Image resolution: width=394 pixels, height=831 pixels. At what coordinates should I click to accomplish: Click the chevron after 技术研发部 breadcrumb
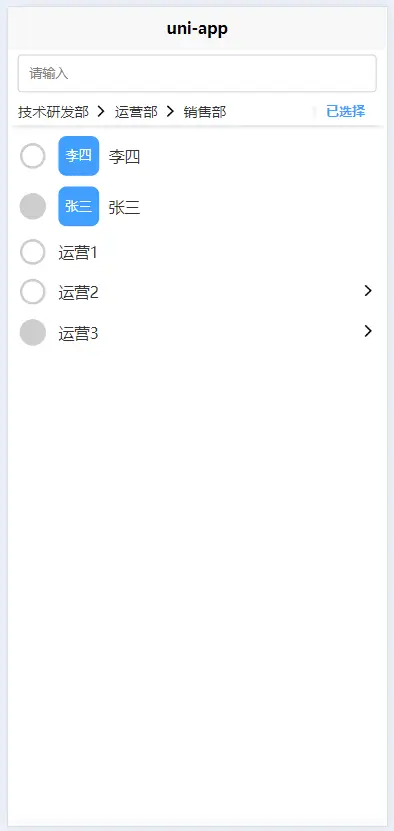[x=101, y=111]
